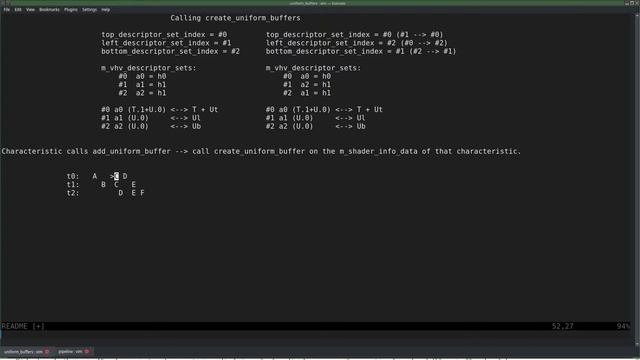
Task: Close the uniform_buffers tab with its red icon
Action: point(47,351)
